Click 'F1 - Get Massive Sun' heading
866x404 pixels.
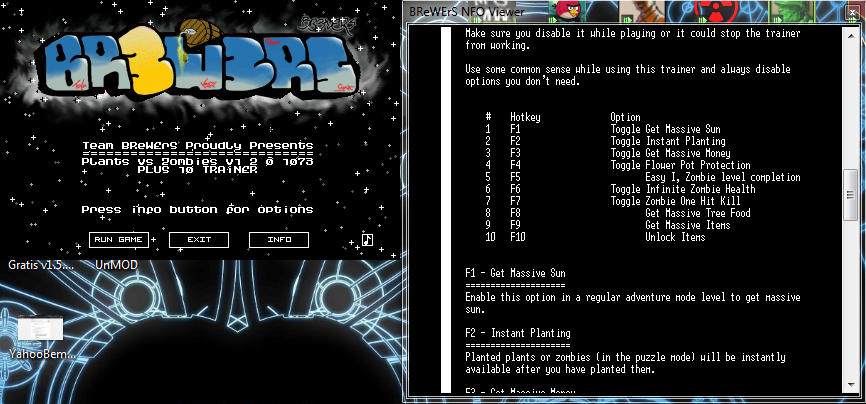(x=515, y=273)
